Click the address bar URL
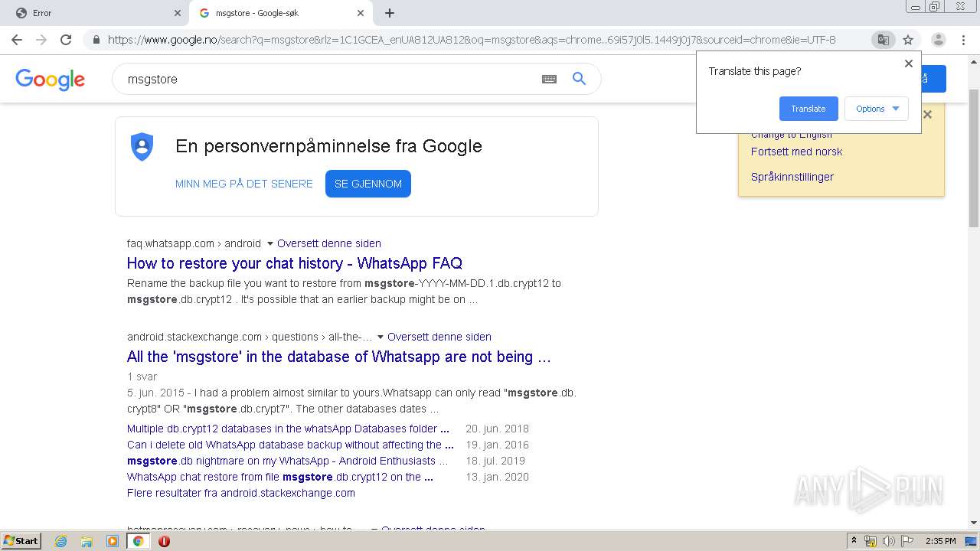Image resolution: width=980 pixels, height=551 pixels. 472,40
